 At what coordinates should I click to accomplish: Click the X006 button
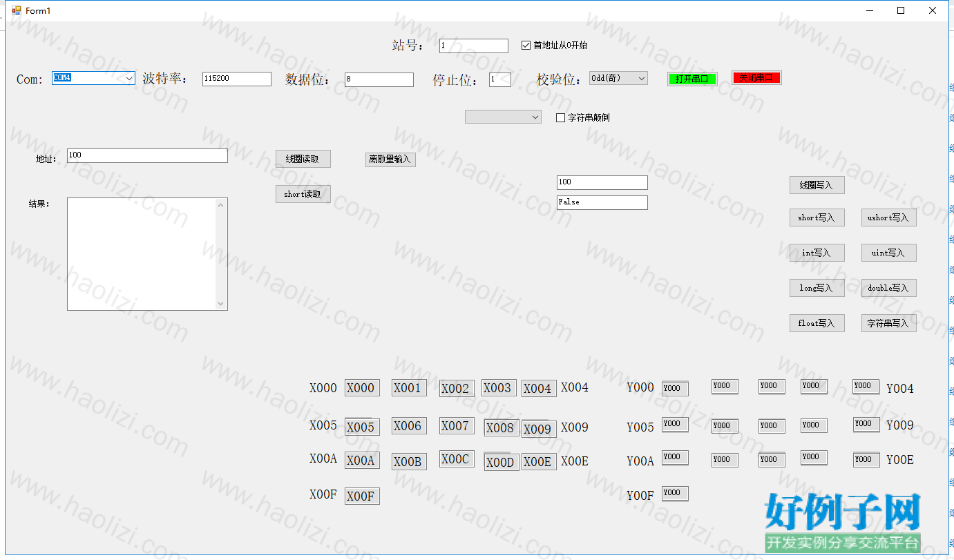(x=409, y=426)
